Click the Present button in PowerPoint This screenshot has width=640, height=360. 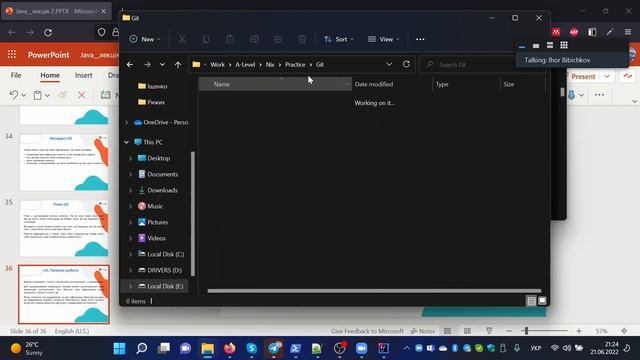[x=583, y=76]
